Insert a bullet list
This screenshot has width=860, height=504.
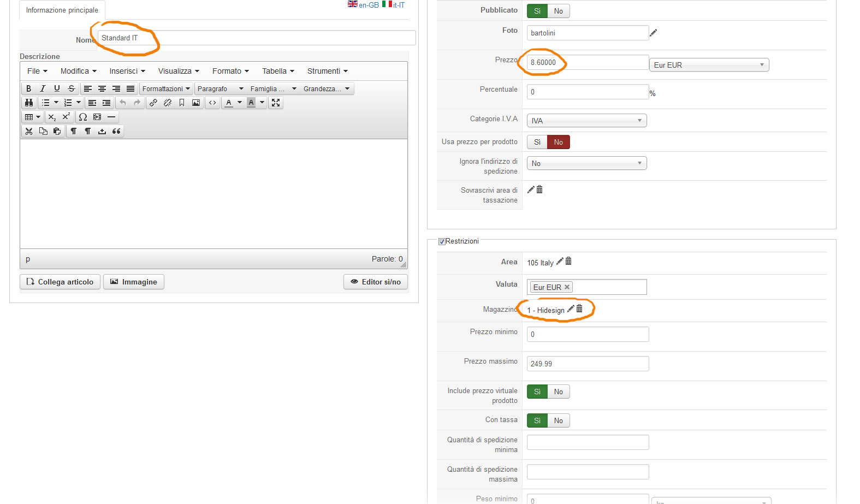click(x=45, y=103)
